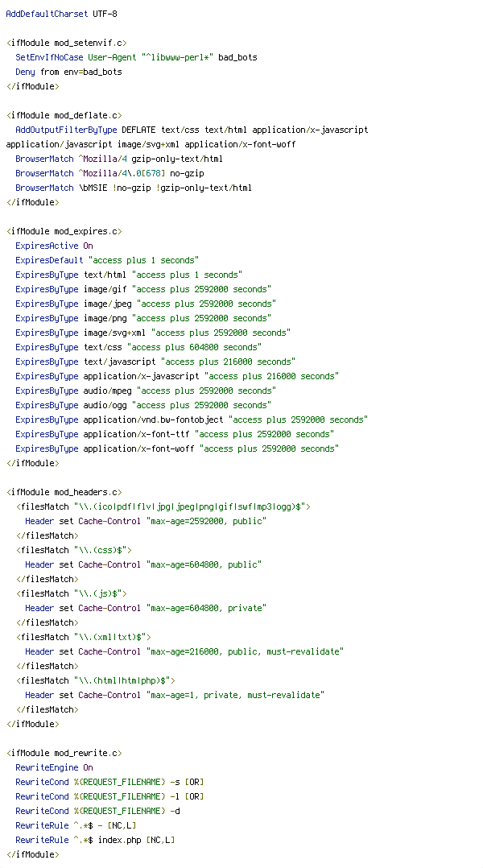Click the RewriteEngine On line

click(54, 767)
